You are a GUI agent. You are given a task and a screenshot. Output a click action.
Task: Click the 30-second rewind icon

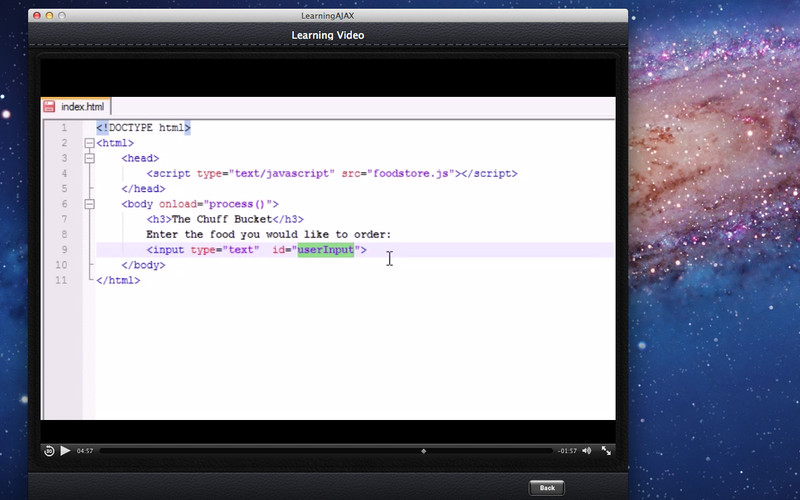[49, 451]
